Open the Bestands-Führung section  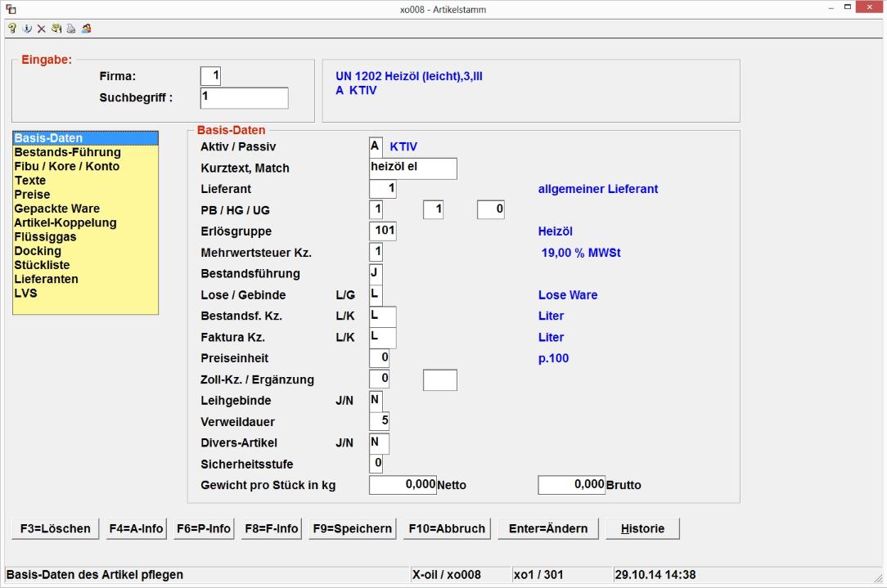pos(85,152)
